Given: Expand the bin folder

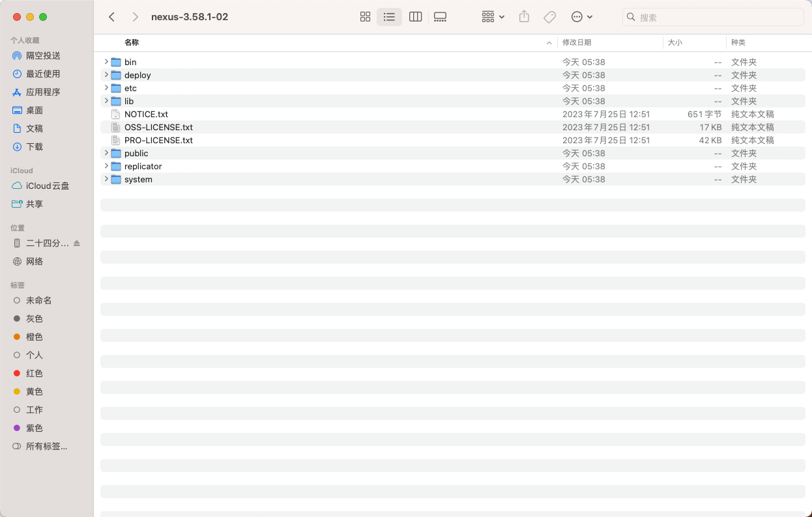Looking at the screenshot, I should (106, 62).
